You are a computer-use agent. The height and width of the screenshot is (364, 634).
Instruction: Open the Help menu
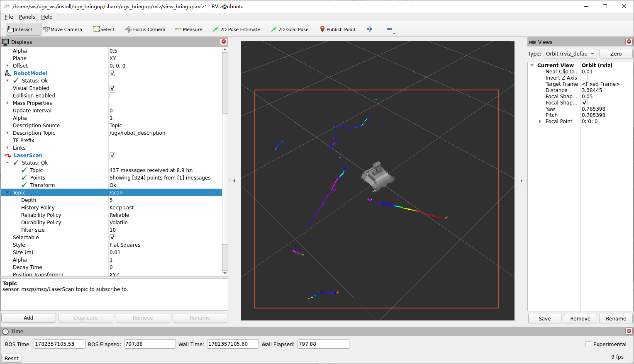click(x=47, y=17)
